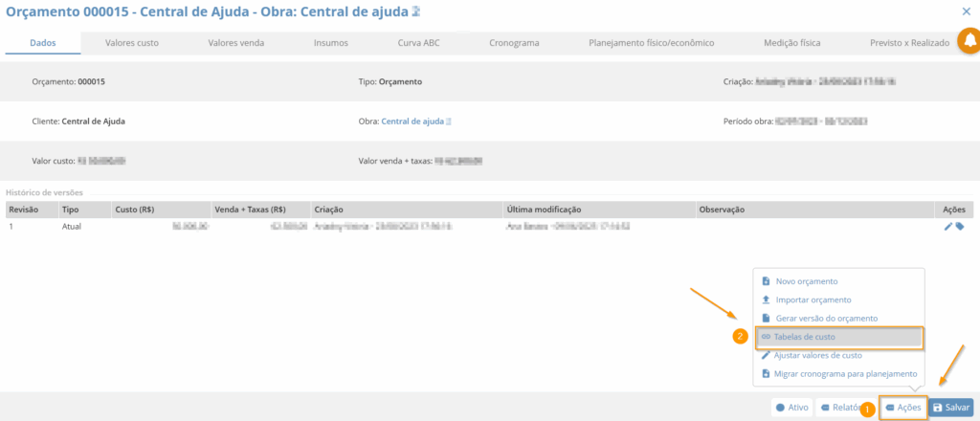This screenshot has height=421, width=980.
Task: Select Importar orçamento option
Action: coord(813,299)
